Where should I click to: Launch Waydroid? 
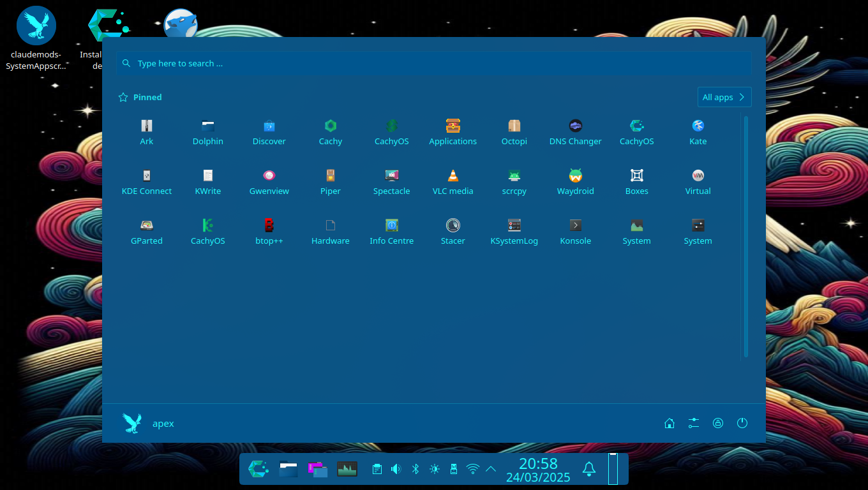[x=576, y=182]
